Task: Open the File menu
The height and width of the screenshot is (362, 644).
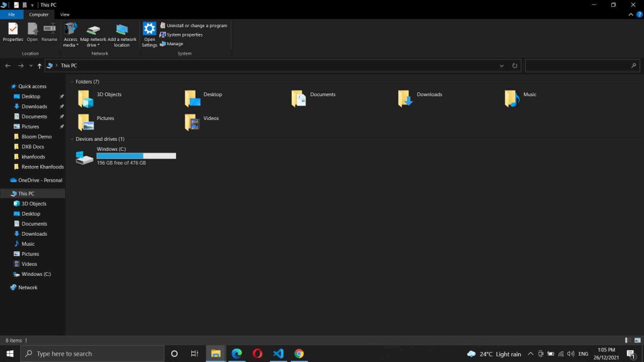Action: (11, 14)
